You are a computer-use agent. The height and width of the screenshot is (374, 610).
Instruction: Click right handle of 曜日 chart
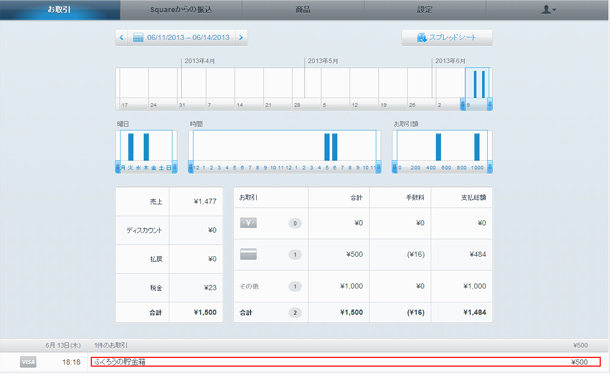tap(175, 167)
